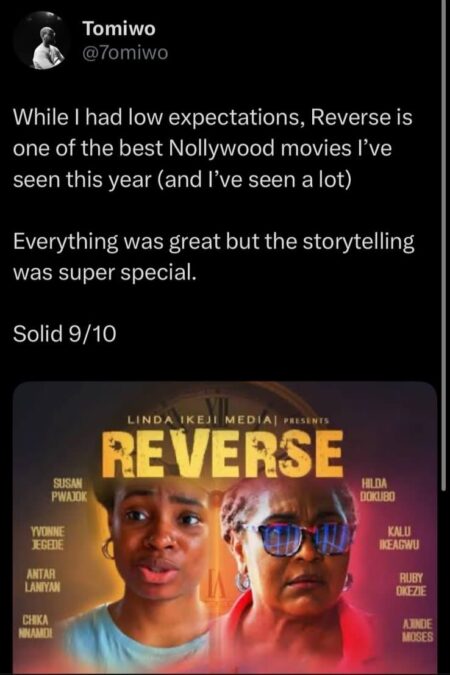
Task: Select the REVERSE title on poster
Action: (223, 453)
